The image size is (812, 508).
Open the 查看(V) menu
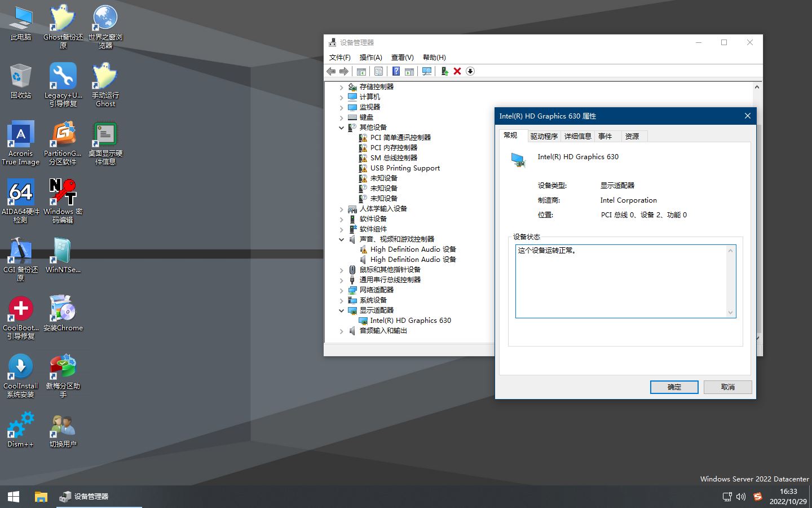(403, 58)
